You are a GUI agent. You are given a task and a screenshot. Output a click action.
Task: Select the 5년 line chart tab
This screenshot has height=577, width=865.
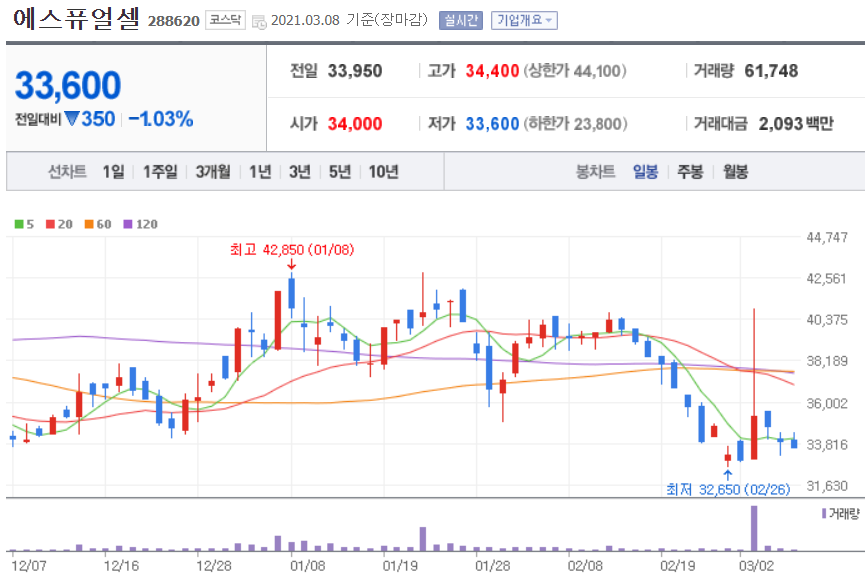click(x=340, y=172)
